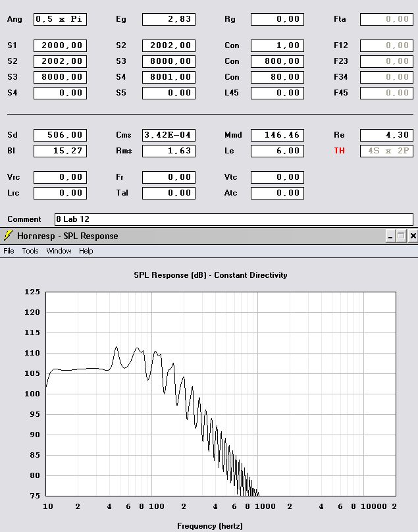The image size is (418, 532).
Task: Click the F12 field
Action: pyautogui.click(x=386, y=45)
